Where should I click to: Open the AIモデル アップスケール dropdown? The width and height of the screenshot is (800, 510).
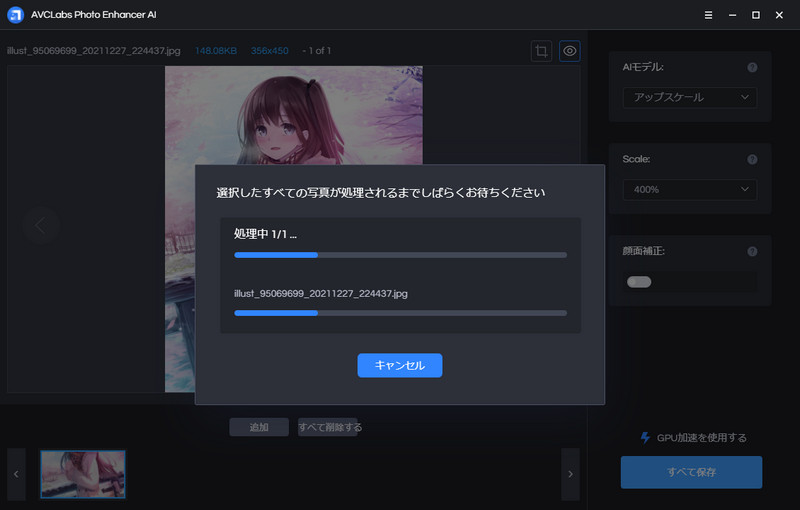point(690,97)
